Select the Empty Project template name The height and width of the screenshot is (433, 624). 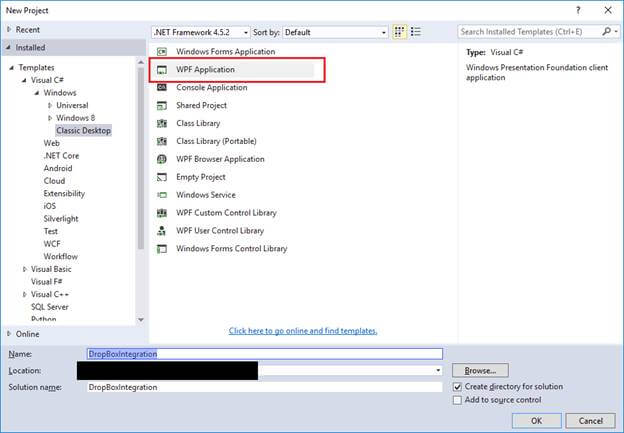[x=201, y=177]
